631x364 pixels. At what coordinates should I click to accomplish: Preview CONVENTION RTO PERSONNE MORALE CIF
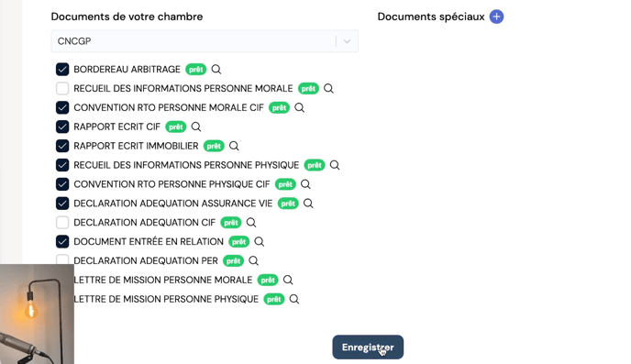[x=299, y=108]
